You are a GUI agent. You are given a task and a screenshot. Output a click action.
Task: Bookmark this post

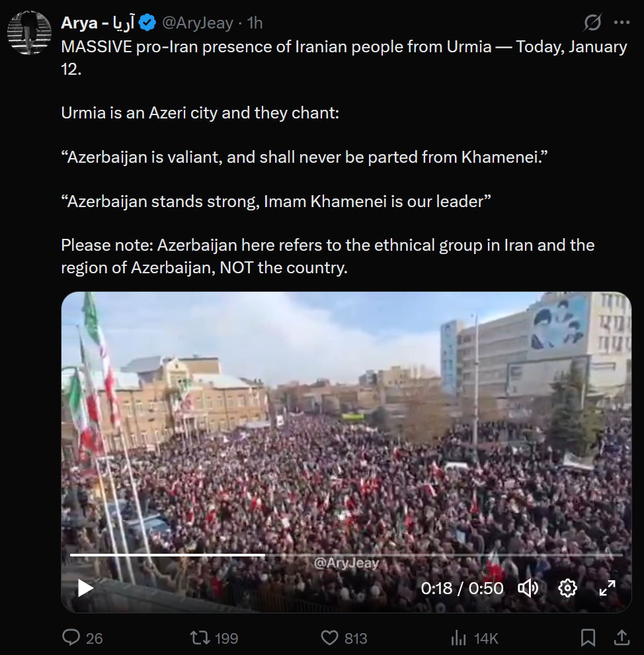[588, 638]
